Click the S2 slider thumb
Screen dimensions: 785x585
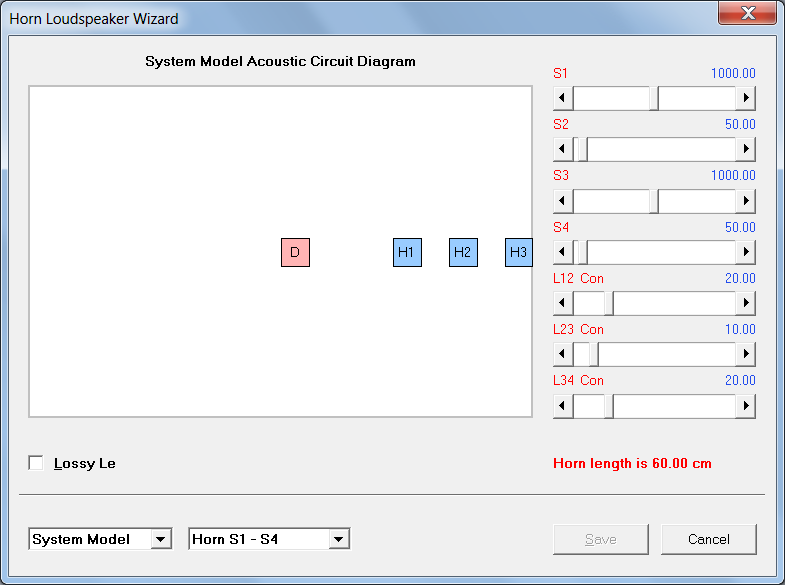[583, 149]
